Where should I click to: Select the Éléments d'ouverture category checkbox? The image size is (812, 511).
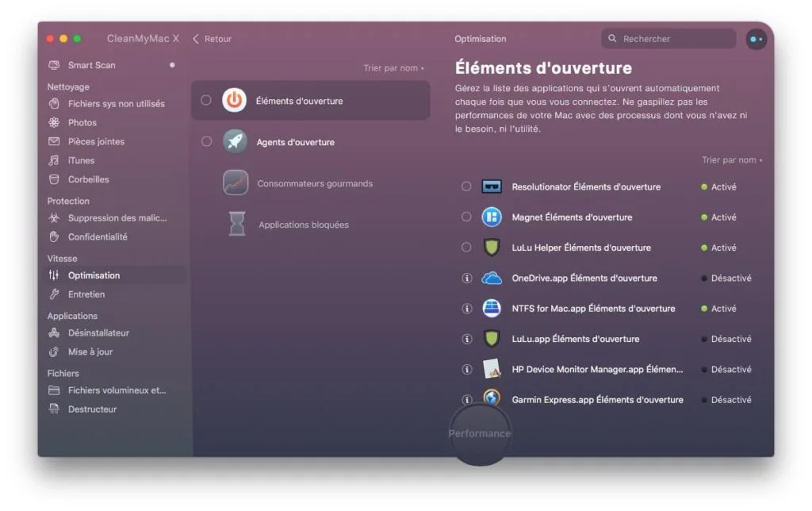tap(206, 100)
